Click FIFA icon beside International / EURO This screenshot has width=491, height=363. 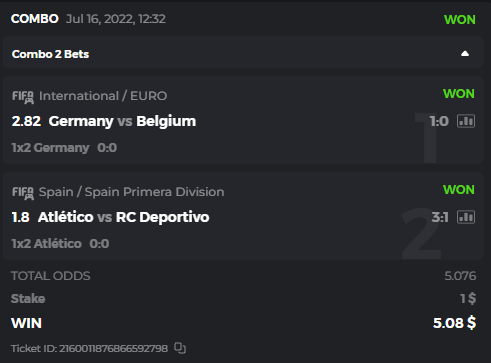[x=23, y=97]
